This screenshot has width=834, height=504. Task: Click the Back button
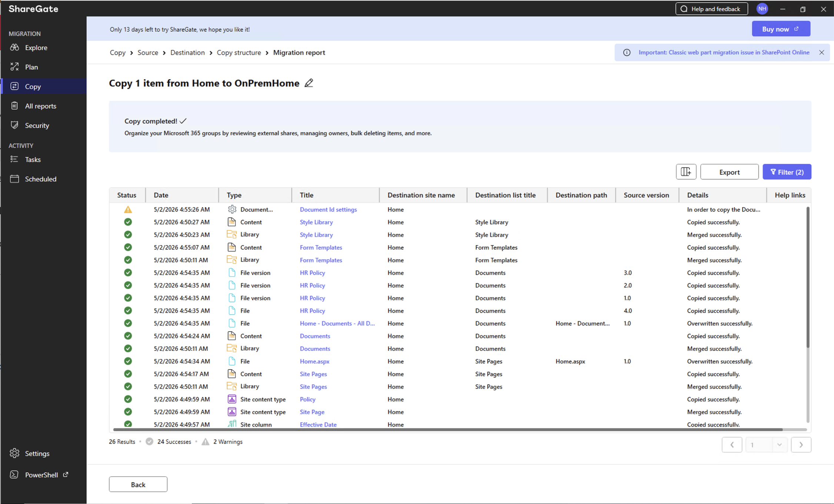point(138,484)
